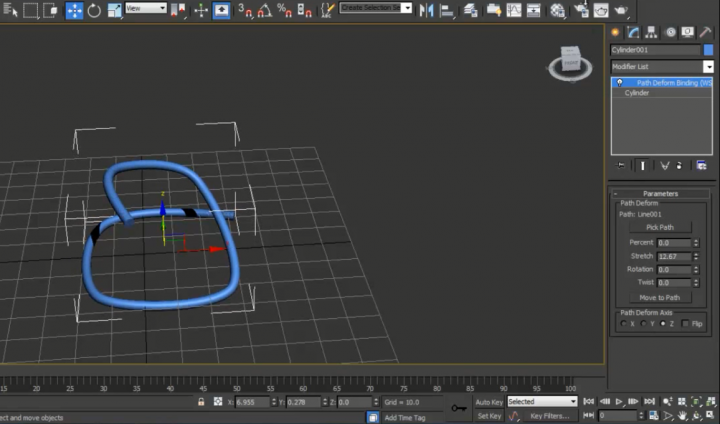
Task: Click the blue object color swatch
Action: pos(708,49)
